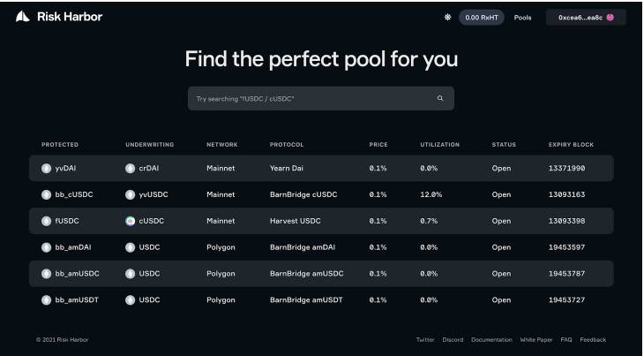
Task: Open the Twitter footer link
Action: (x=425, y=339)
